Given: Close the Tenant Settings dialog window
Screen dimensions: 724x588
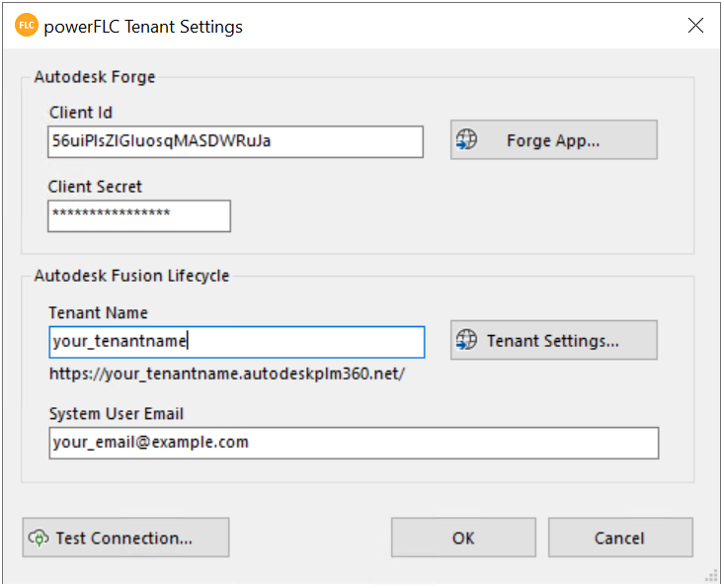Looking at the screenshot, I should 695,27.
